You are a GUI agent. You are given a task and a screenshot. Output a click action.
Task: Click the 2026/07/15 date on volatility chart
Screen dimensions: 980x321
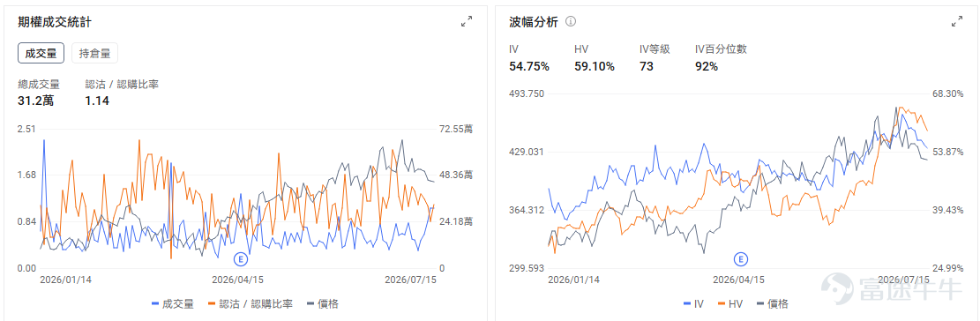point(903,280)
